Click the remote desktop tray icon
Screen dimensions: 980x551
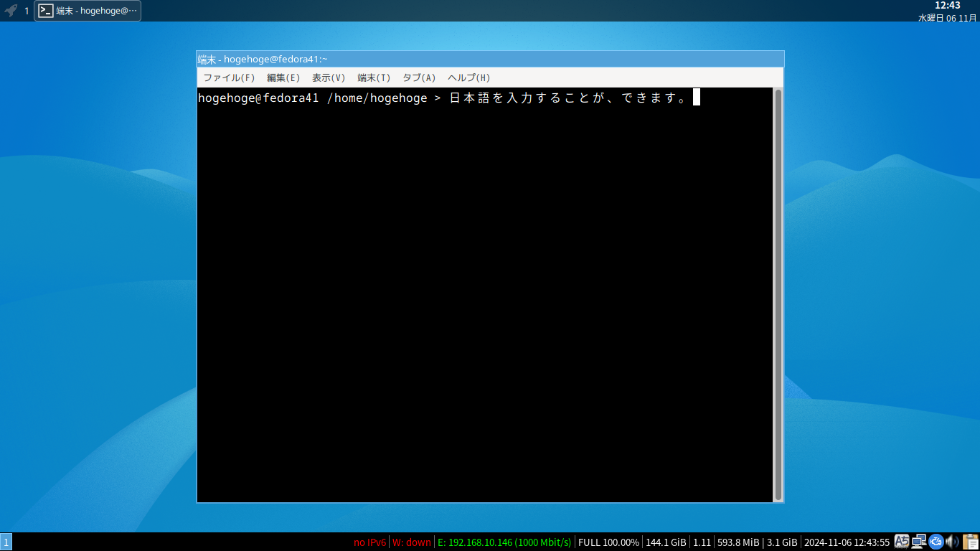[919, 542]
